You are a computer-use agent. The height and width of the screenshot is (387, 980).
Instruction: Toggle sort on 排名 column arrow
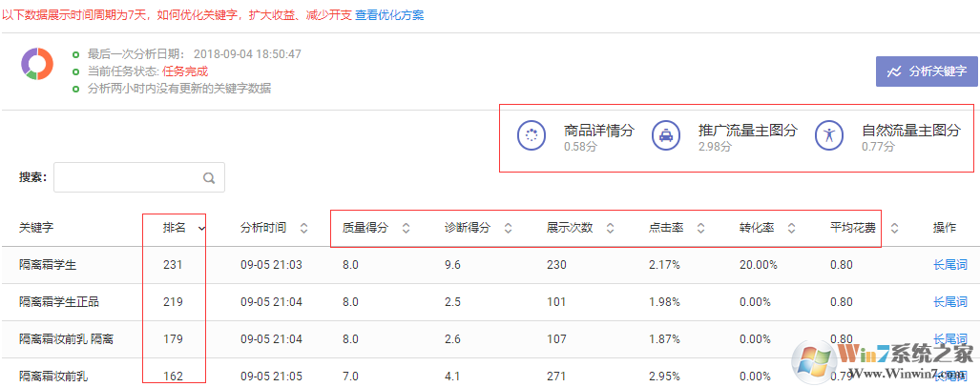201,228
